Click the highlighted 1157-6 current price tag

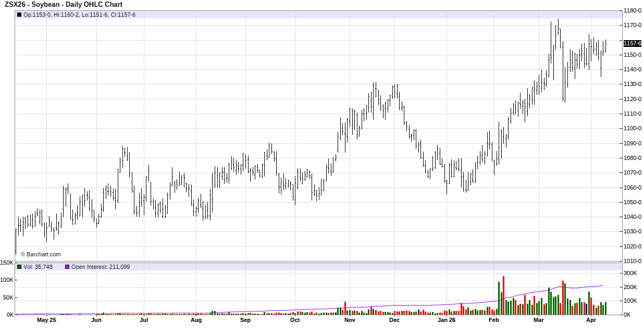point(632,43)
